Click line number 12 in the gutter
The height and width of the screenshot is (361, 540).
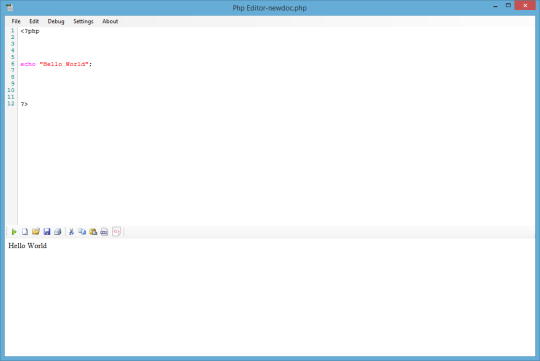[11, 103]
